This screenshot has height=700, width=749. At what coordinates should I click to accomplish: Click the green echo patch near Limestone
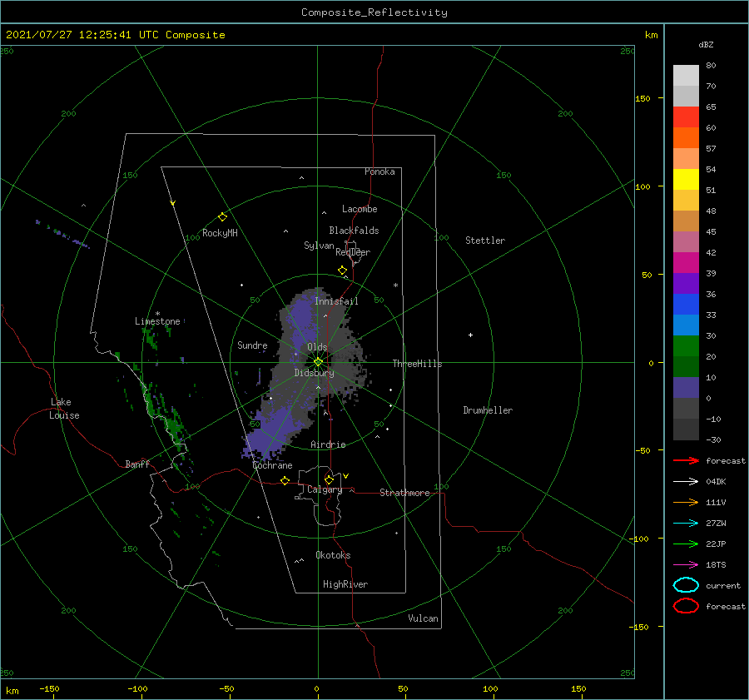150,337
